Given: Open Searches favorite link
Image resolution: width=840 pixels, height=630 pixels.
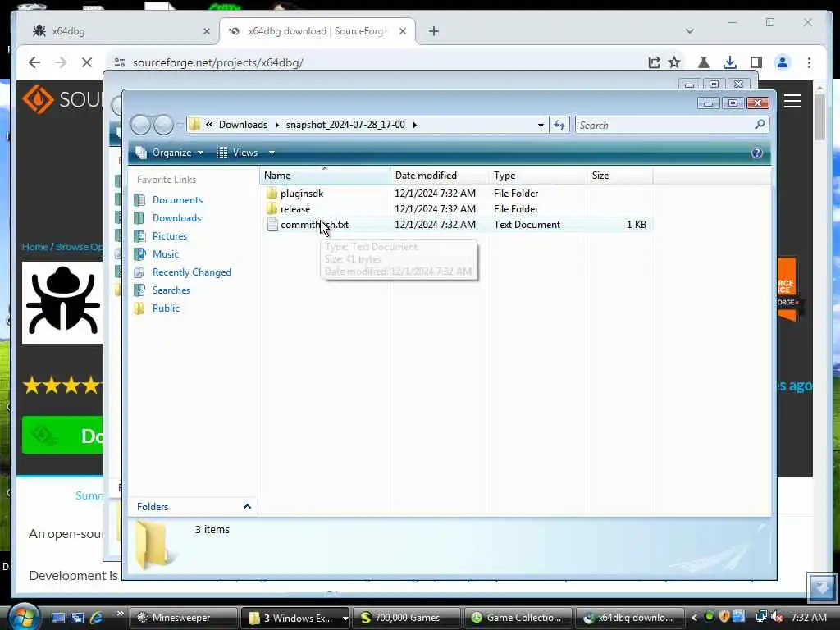Looking at the screenshot, I should pos(171,290).
